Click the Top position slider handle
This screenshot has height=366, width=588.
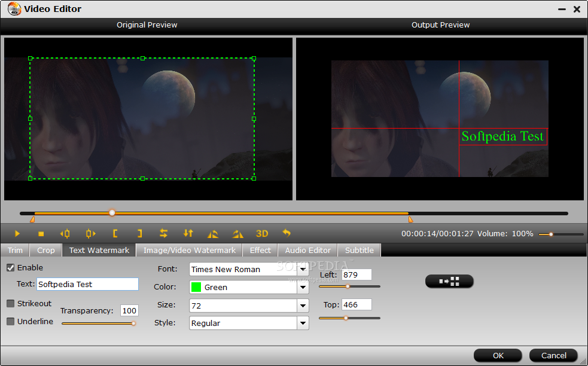[x=346, y=318]
